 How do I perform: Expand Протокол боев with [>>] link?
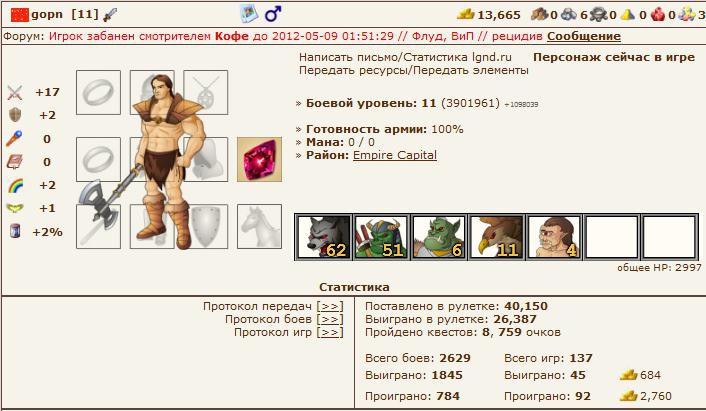click(330, 320)
